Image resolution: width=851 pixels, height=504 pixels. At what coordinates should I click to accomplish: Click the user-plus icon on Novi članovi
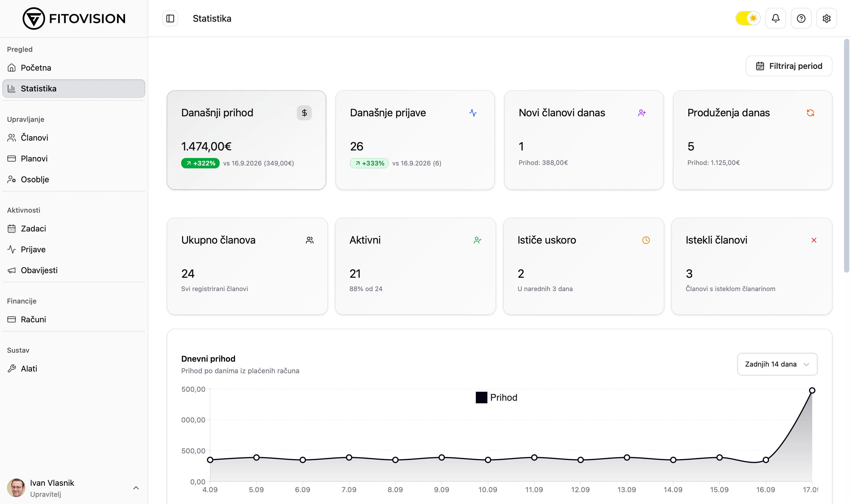click(x=642, y=113)
